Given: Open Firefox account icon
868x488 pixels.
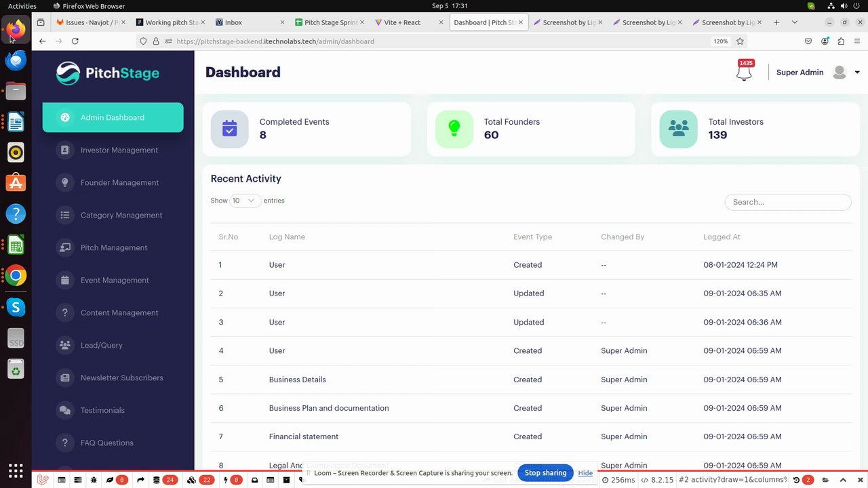Looking at the screenshot, I should pyautogui.click(x=825, y=41).
